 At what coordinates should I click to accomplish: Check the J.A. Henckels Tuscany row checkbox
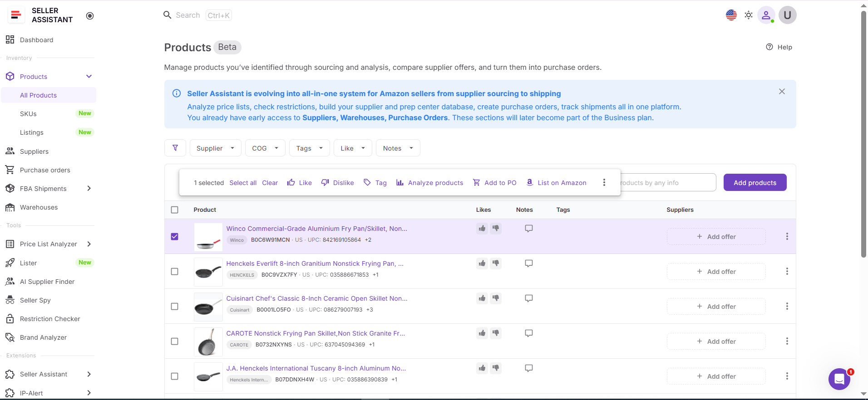175,376
